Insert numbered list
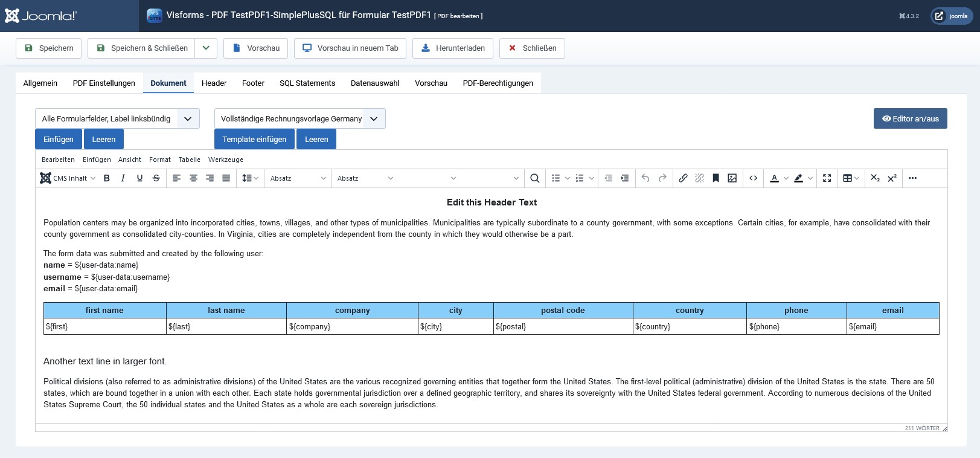980x458 pixels. point(580,178)
